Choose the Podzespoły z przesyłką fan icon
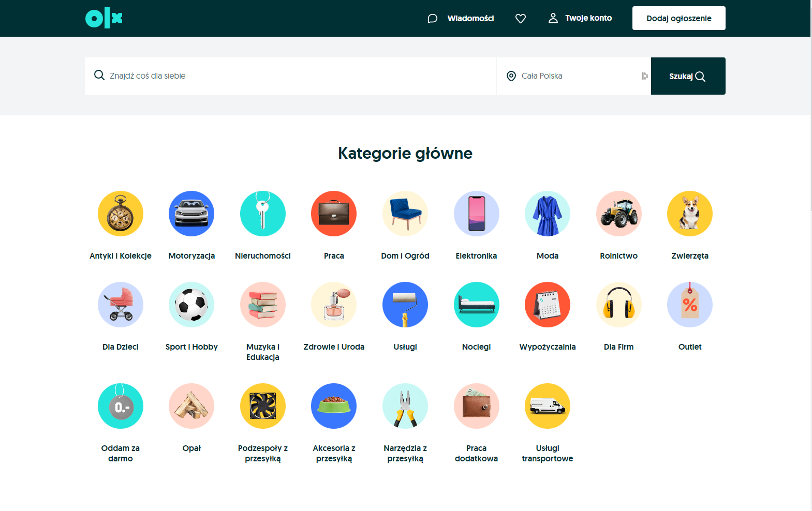This screenshot has height=511, width=812. [x=263, y=406]
